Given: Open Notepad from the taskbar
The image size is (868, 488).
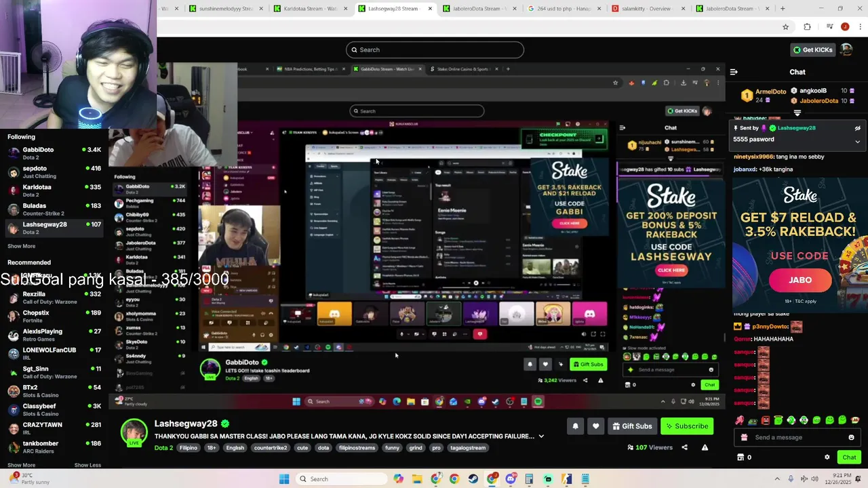Looking at the screenshot, I should tap(585, 479).
